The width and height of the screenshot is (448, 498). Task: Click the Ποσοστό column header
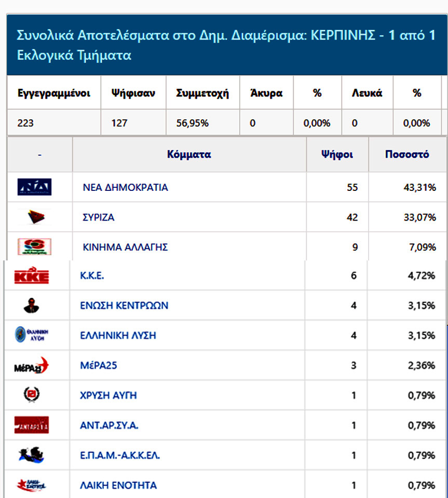[x=407, y=155]
